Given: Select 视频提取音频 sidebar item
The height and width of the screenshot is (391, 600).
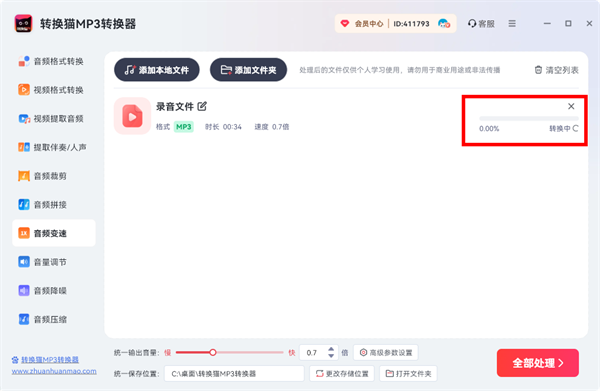Looking at the screenshot, I should tap(54, 119).
